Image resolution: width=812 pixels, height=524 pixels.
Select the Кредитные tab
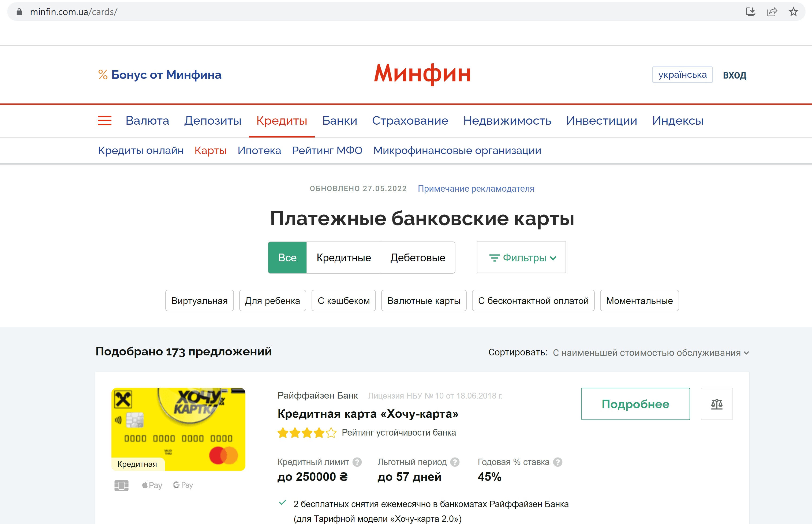[x=344, y=258]
